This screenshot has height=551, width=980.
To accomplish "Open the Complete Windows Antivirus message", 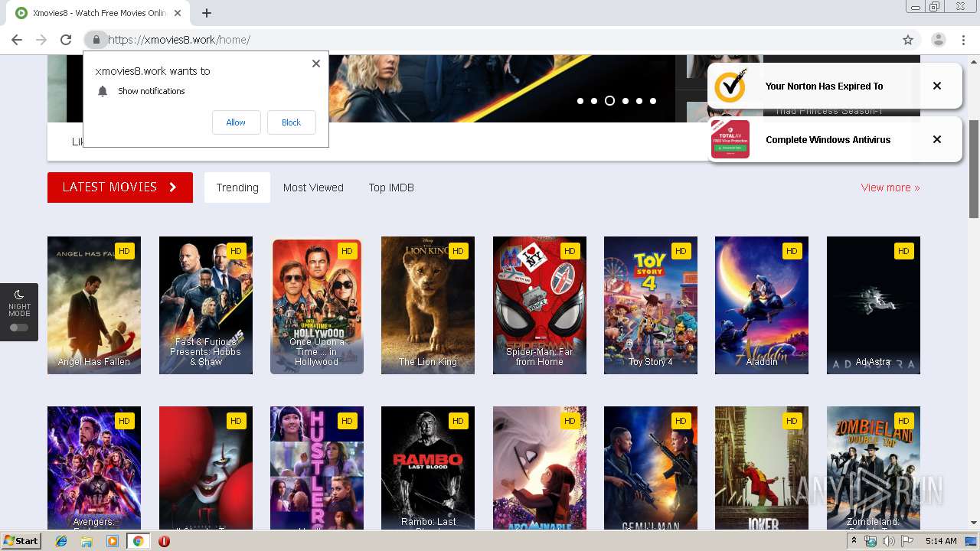I will (x=828, y=140).
